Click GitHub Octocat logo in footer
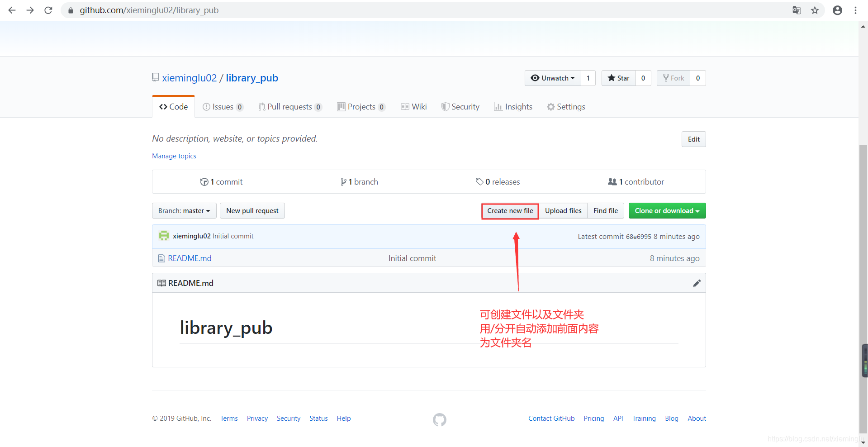 click(x=439, y=420)
